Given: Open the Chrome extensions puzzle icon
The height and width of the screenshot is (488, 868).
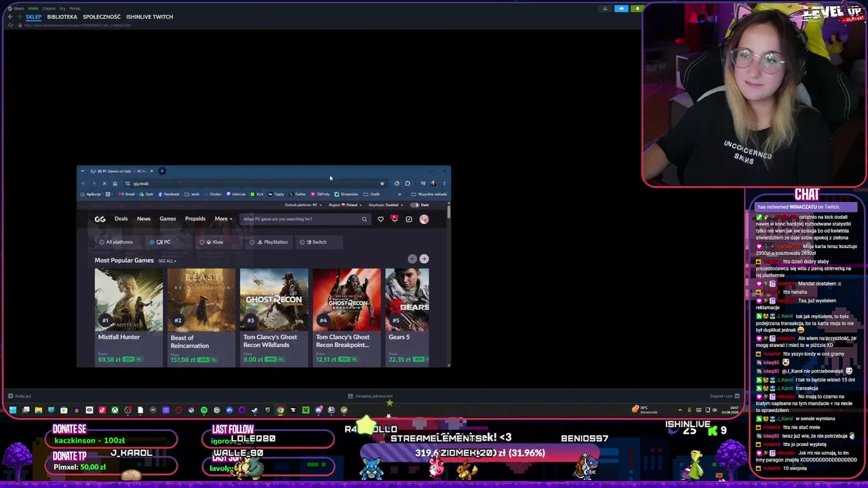Looking at the screenshot, I should tap(408, 184).
